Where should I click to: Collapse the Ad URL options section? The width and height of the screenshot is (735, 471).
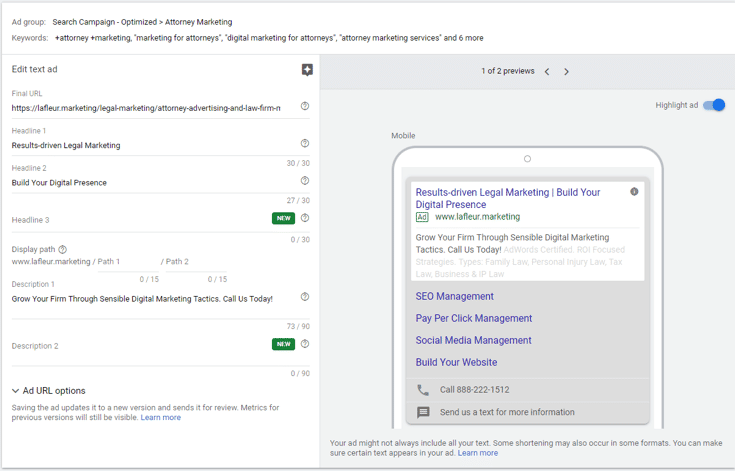point(48,391)
